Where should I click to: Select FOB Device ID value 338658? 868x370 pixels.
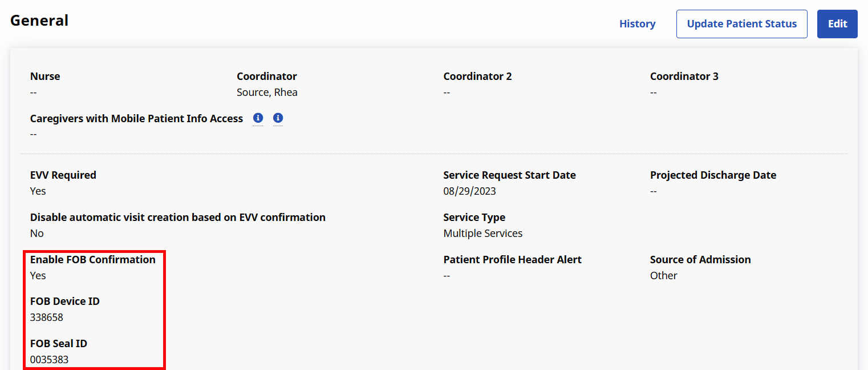coord(47,317)
